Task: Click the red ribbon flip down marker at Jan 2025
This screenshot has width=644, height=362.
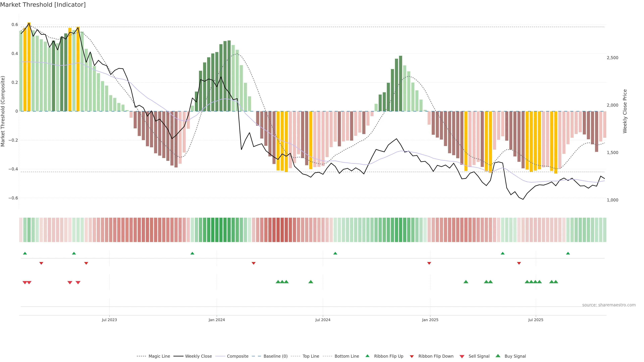Action: pos(429,263)
